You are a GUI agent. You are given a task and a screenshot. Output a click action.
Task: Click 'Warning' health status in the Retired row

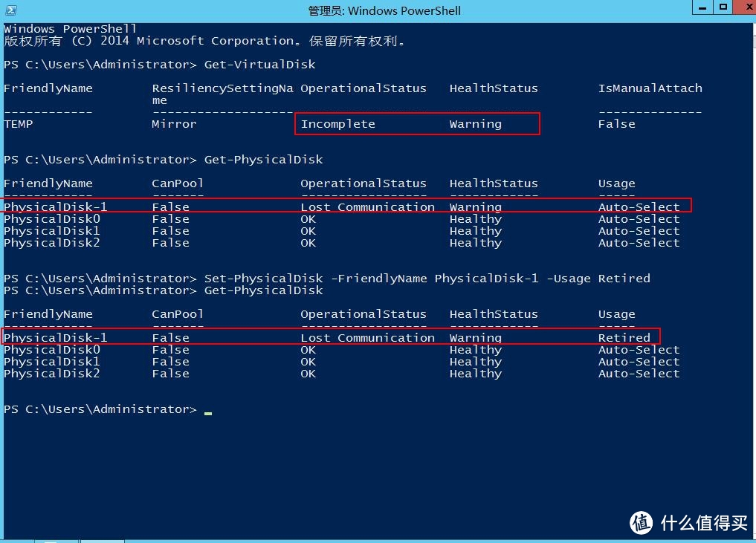click(476, 338)
